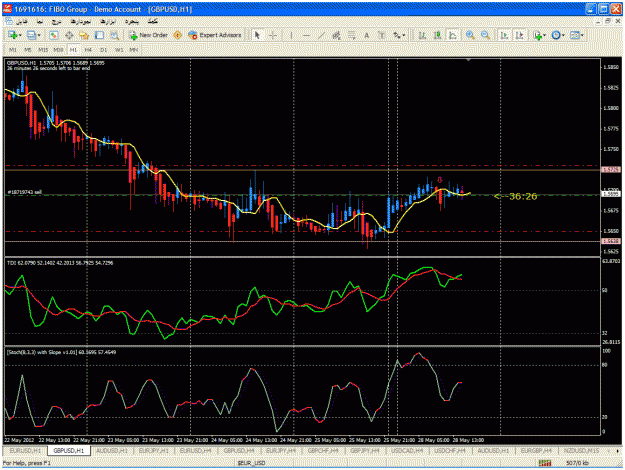Select the Trendline drawing tool
The image size is (625, 470).
point(321,35)
